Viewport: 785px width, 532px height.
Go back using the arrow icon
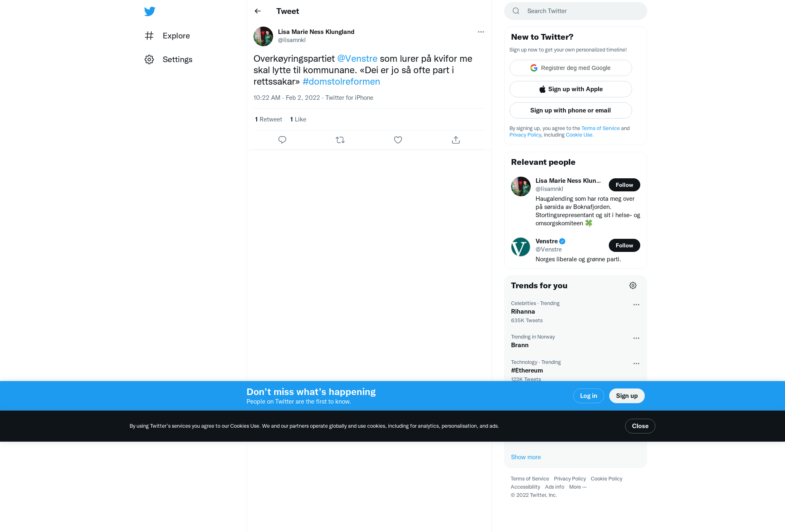pyautogui.click(x=258, y=11)
